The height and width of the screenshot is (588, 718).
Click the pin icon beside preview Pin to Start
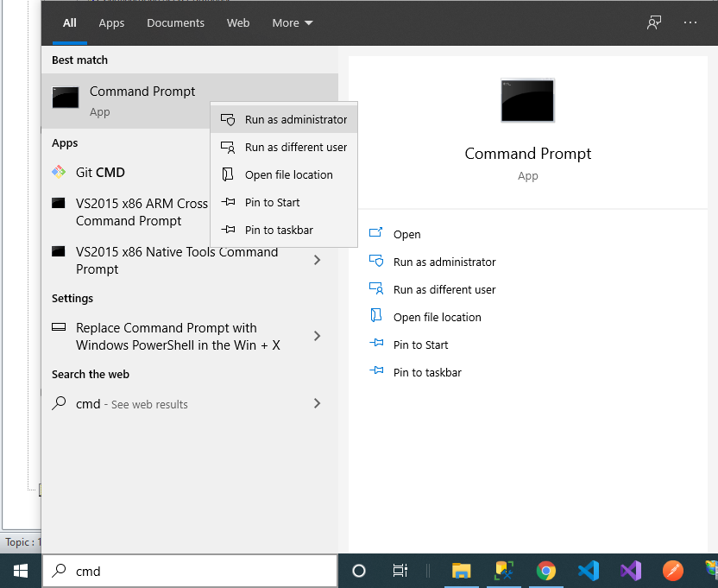coord(376,342)
